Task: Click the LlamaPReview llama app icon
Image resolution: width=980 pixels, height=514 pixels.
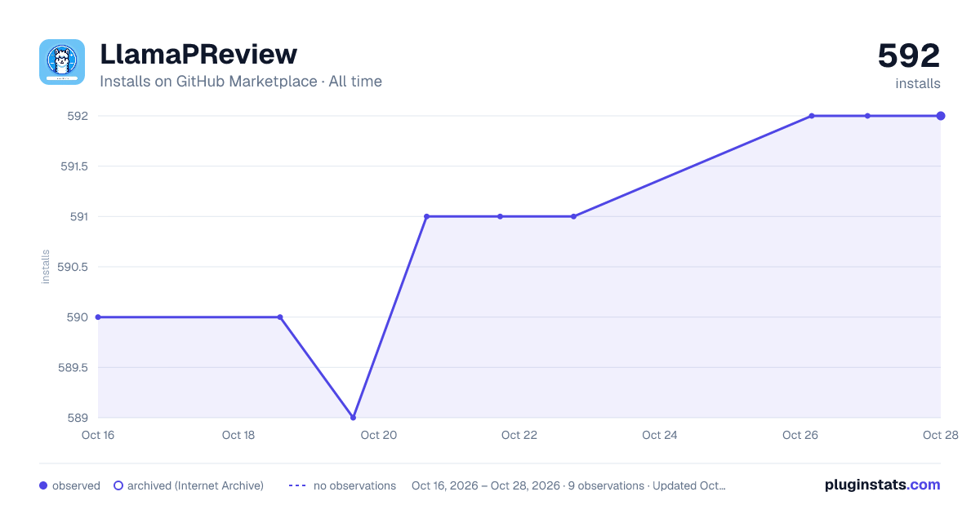Action: pyautogui.click(x=62, y=62)
